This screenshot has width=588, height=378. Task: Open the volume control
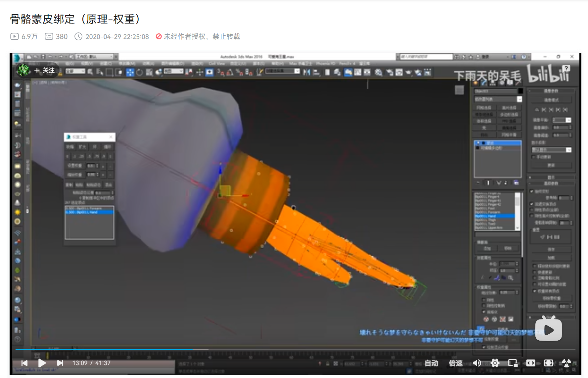click(477, 363)
